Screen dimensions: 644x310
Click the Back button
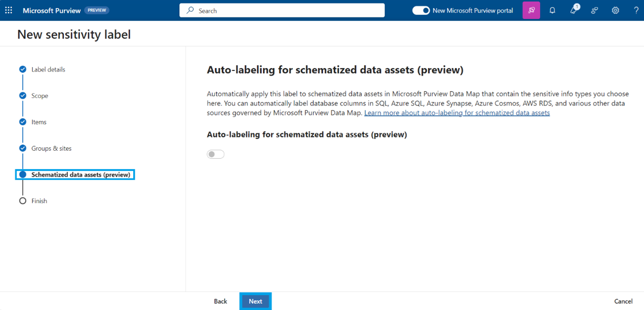pyautogui.click(x=220, y=301)
